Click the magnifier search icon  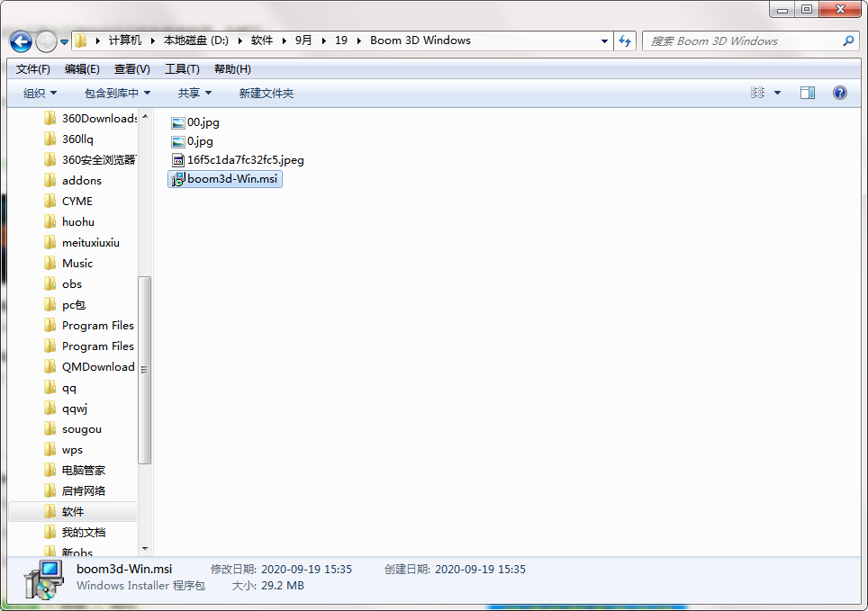click(848, 41)
